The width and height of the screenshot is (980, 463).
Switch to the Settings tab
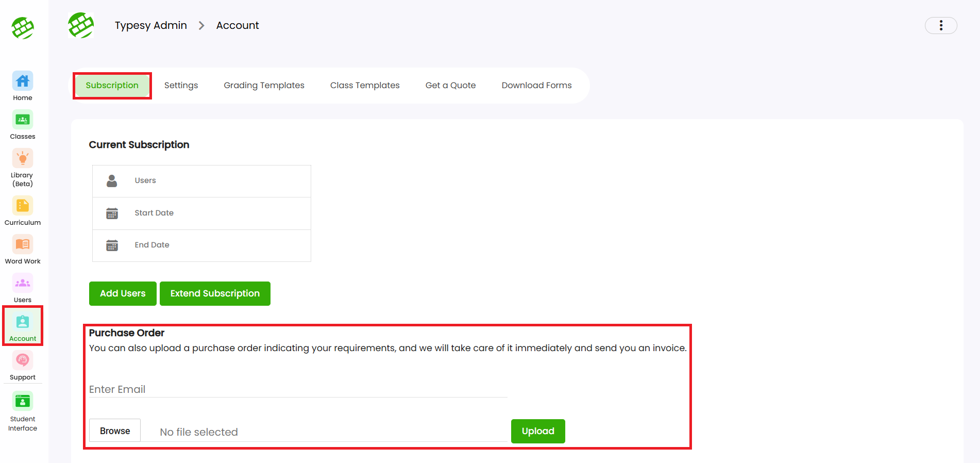[181, 86]
